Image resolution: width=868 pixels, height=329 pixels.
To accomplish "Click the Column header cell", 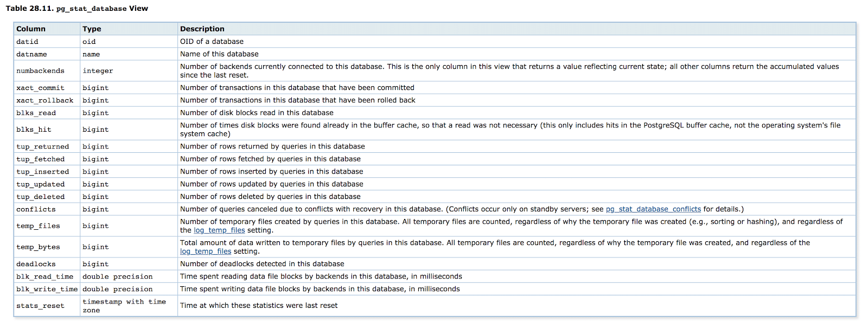I will [31, 29].
